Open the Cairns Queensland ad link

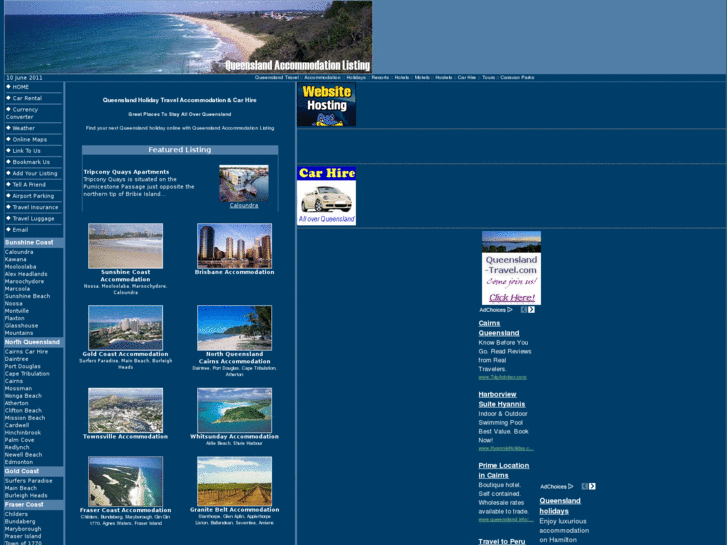click(x=499, y=328)
